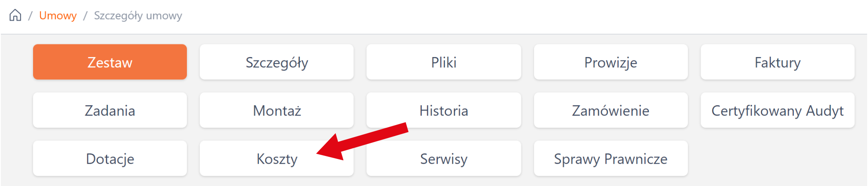Click the Szczegóły umowy breadcrumb text
Image resolution: width=868 pixels, height=186 pixels.
(138, 16)
